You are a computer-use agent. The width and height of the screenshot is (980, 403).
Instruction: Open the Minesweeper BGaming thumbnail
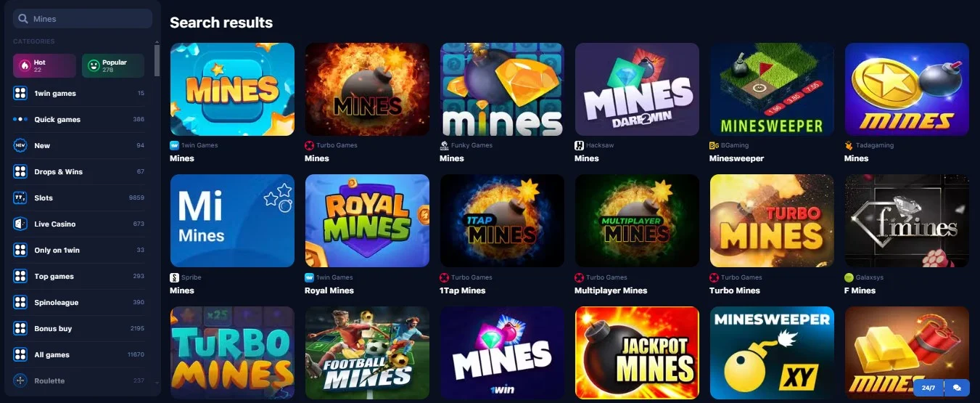point(772,89)
